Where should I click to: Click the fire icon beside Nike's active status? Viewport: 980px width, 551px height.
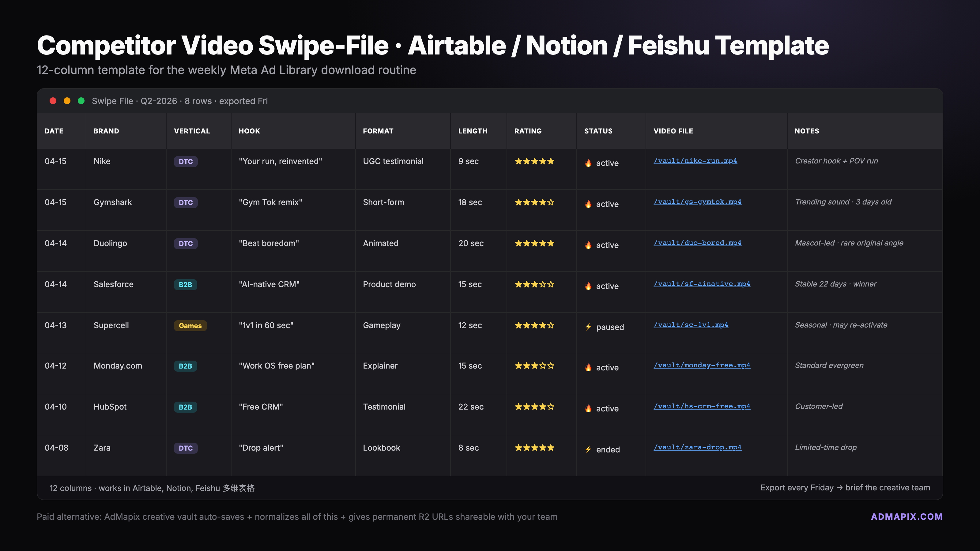pos(588,163)
